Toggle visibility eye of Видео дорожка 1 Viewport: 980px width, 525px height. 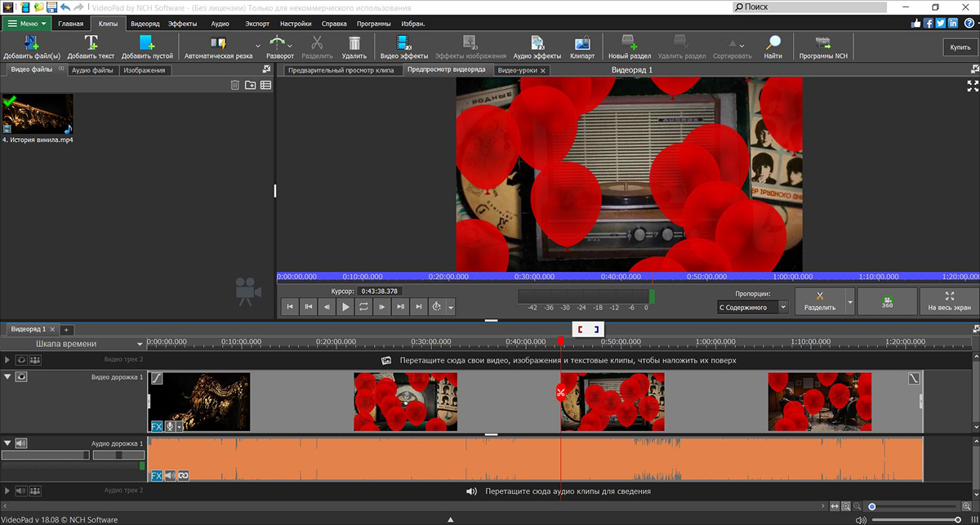click(x=21, y=377)
